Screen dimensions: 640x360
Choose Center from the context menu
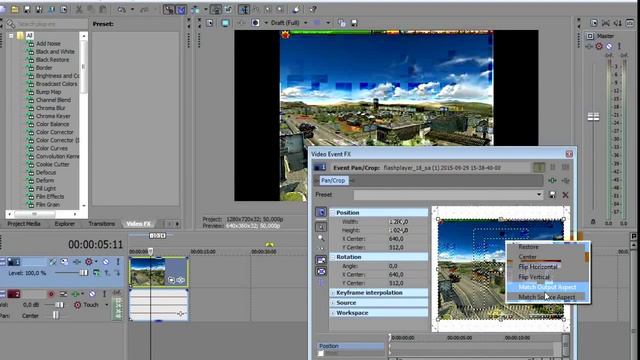(x=527, y=257)
